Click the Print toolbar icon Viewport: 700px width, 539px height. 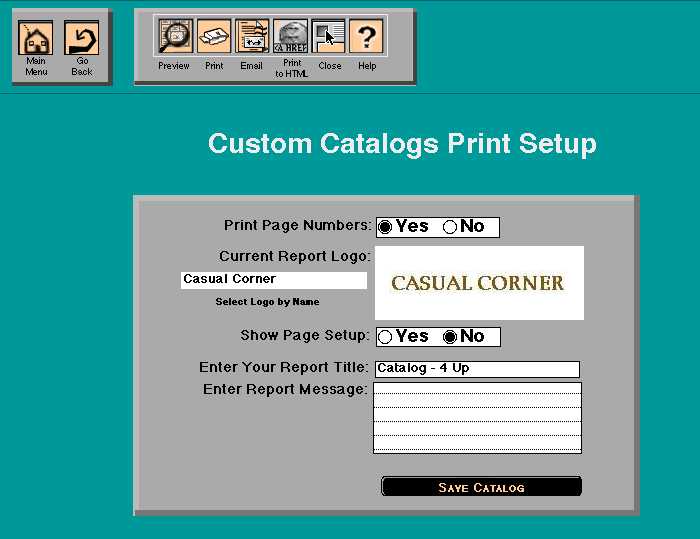214,37
